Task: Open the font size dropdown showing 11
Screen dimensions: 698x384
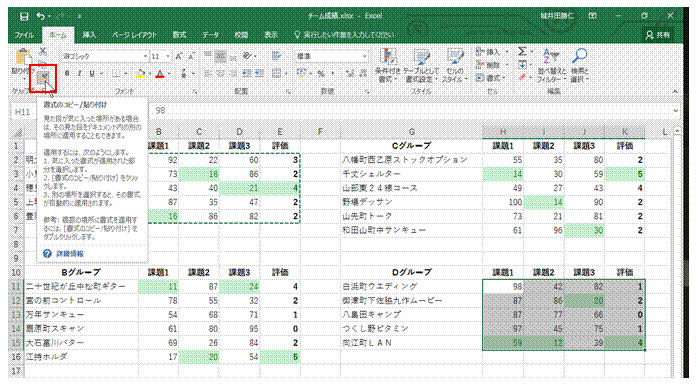Action: pyautogui.click(x=168, y=57)
